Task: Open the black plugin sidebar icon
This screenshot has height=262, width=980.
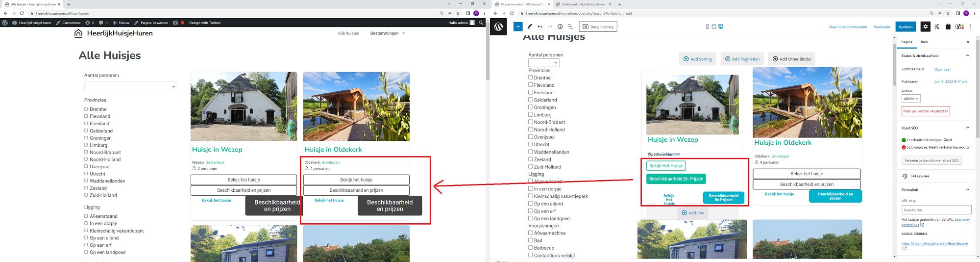Action: (x=948, y=26)
